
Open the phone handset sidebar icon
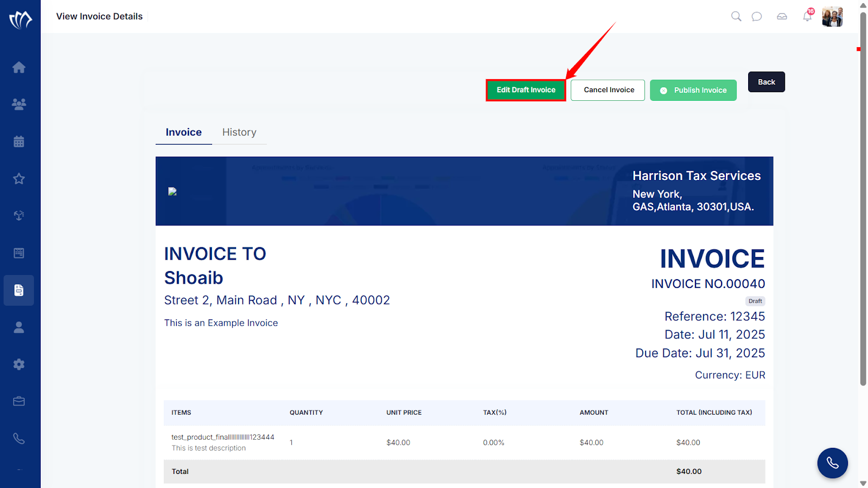[x=19, y=439]
